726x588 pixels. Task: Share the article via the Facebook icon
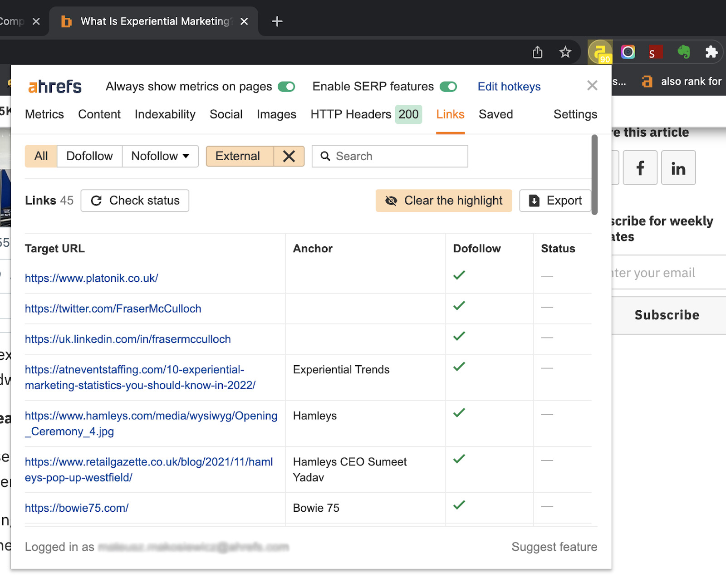click(640, 168)
